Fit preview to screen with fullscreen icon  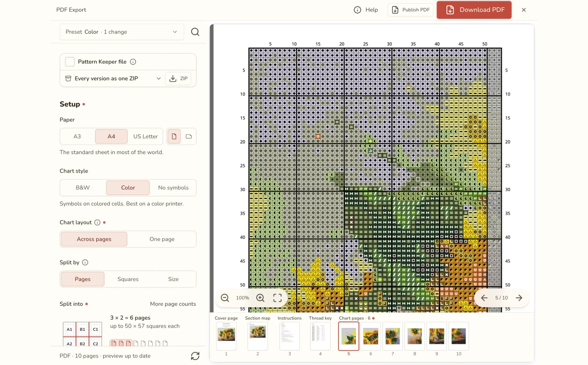click(x=277, y=298)
